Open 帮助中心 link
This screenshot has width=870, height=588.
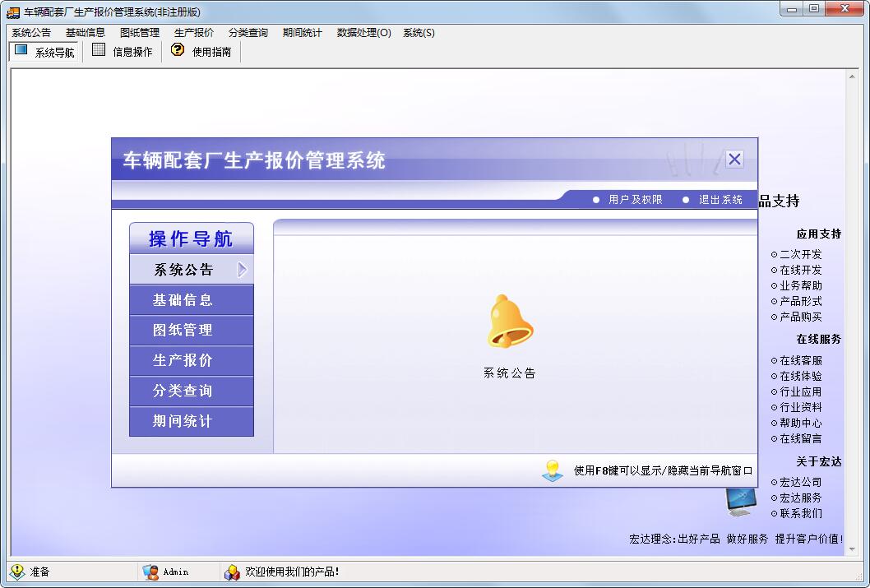[x=801, y=423]
